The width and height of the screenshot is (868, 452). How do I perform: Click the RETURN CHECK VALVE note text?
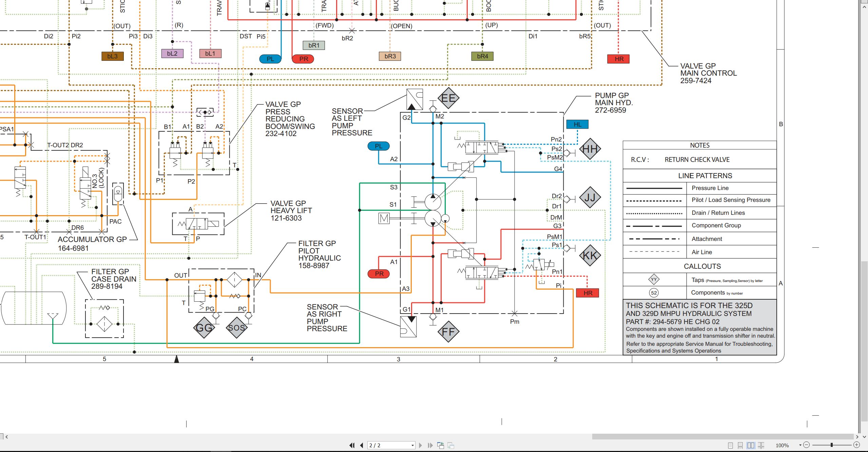pos(697,159)
